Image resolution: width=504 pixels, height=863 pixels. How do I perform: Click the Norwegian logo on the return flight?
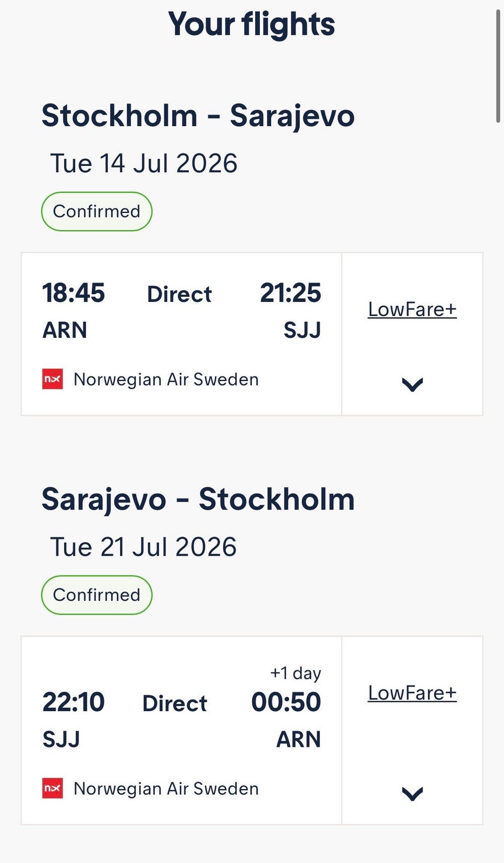[x=52, y=788]
